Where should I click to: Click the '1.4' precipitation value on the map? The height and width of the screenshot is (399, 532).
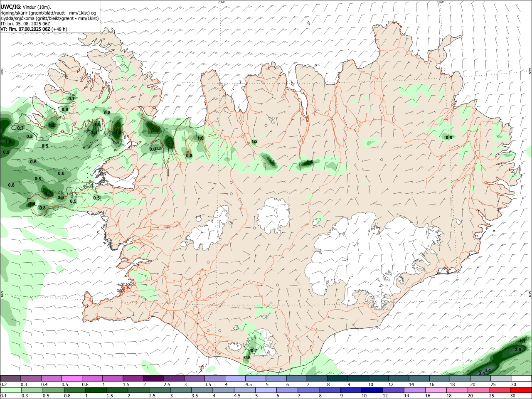[x=32, y=204]
